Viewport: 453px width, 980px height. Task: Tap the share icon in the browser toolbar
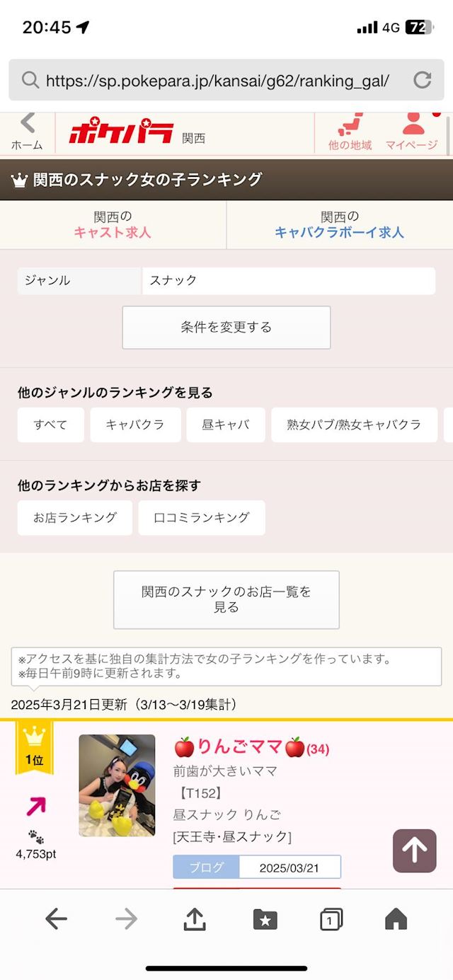[193, 918]
